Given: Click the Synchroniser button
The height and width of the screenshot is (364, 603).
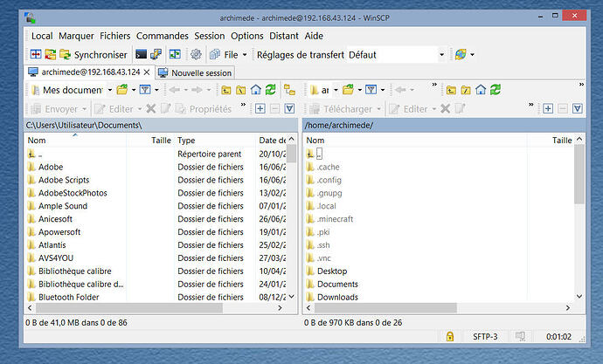Looking at the screenshot, I should pos(94,55).
